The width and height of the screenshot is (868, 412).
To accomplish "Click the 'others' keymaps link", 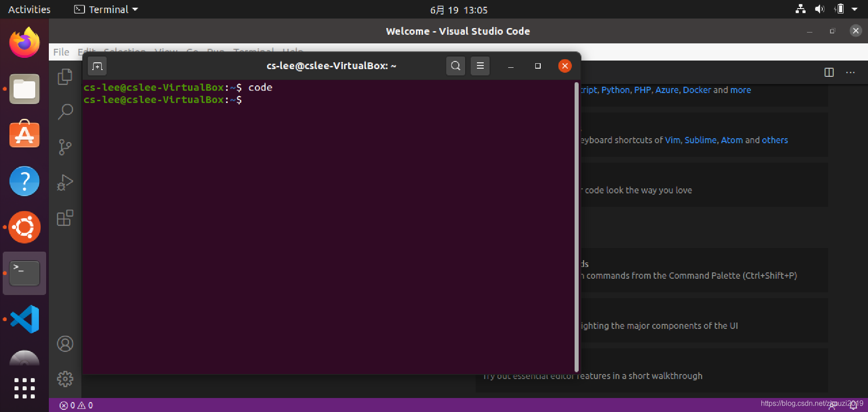I will [775, 140].
